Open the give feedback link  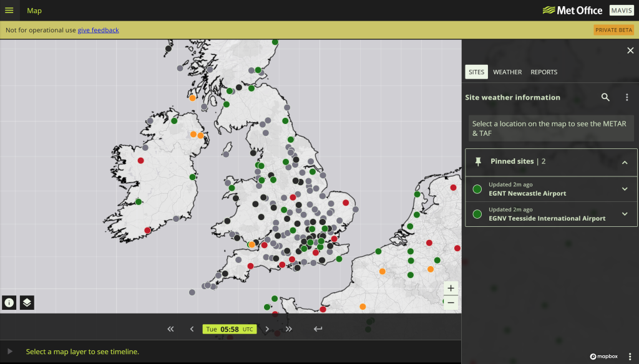pos(98,30)
